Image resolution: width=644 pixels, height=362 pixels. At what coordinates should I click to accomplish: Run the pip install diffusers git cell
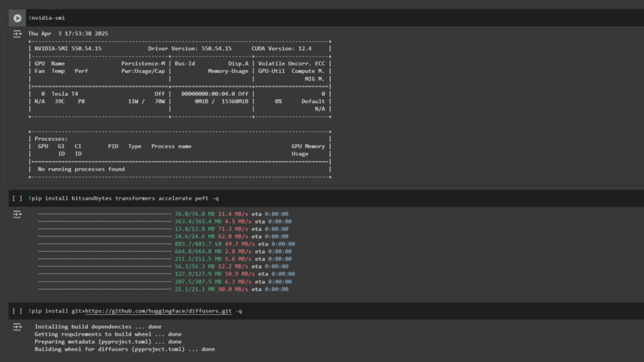click(x=17, y=311)
